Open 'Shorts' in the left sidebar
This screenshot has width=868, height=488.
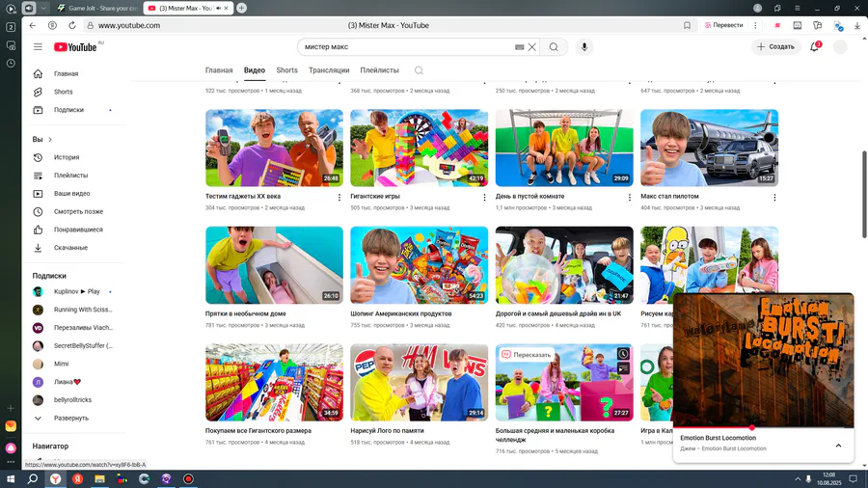(63, 92)
